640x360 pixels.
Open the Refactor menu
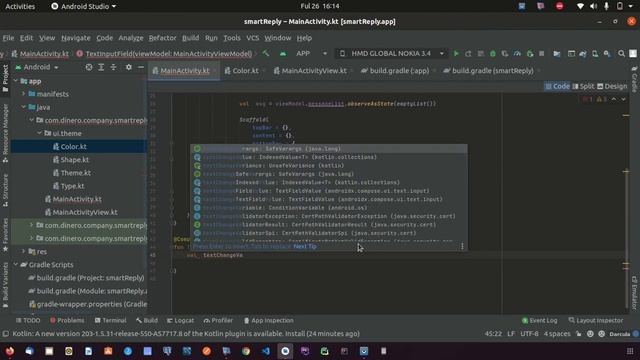click(x=162, y=38)
